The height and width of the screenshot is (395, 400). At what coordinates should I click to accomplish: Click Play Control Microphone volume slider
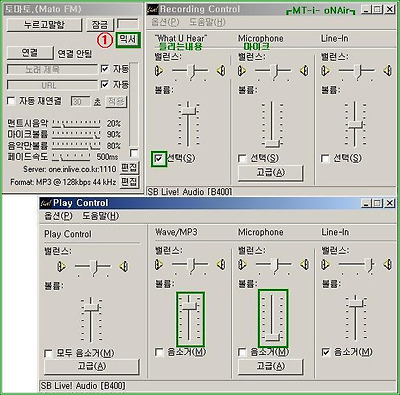[x=272, y=318]
